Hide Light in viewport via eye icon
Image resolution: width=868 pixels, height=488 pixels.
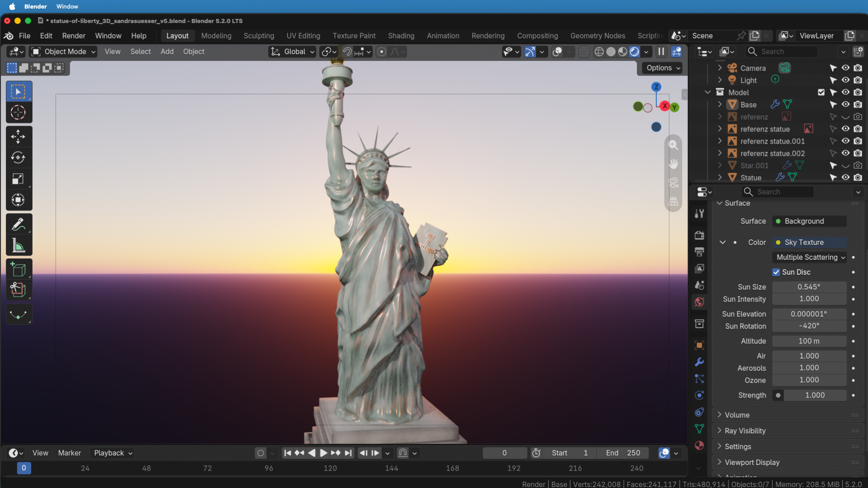(845, 80)
